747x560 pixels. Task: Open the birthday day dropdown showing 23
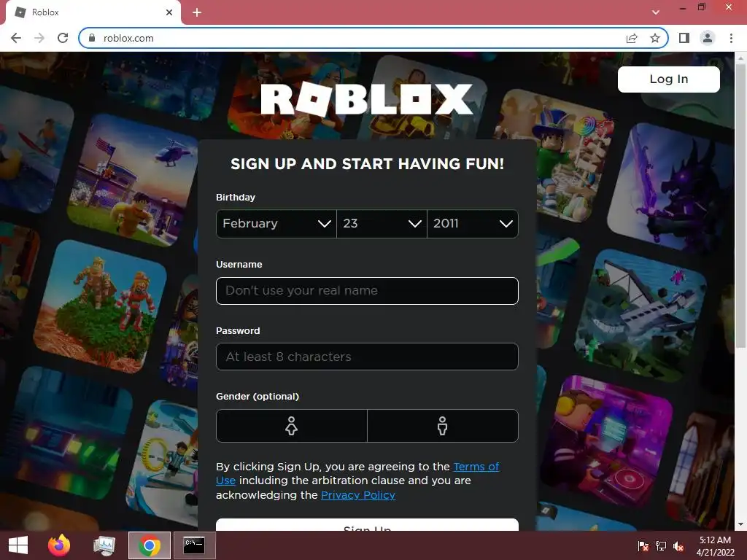coord(382,223)
